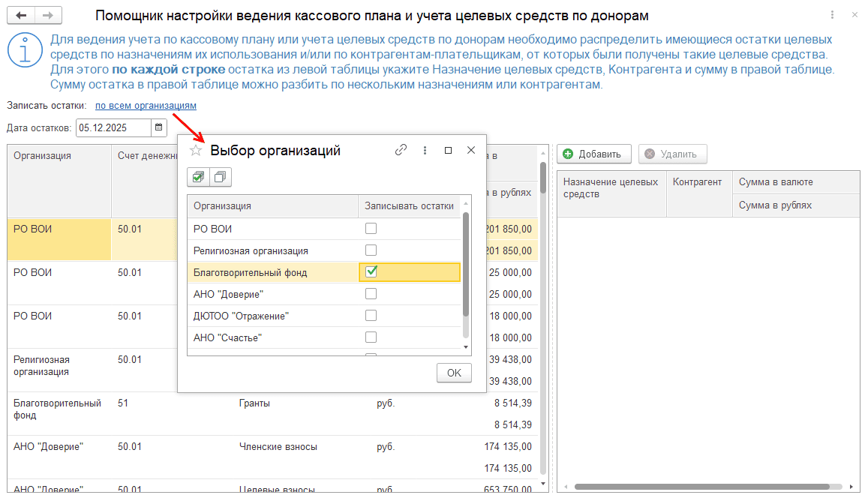Click in the Дата остатков date field
This screenshot has height=495, width=868.
tap(113, 128)
